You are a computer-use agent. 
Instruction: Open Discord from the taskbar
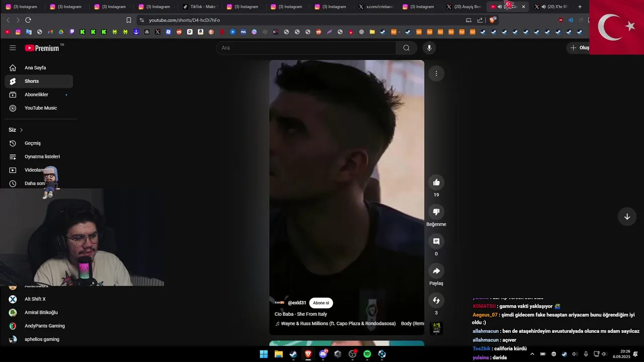(x=323, y=354)
